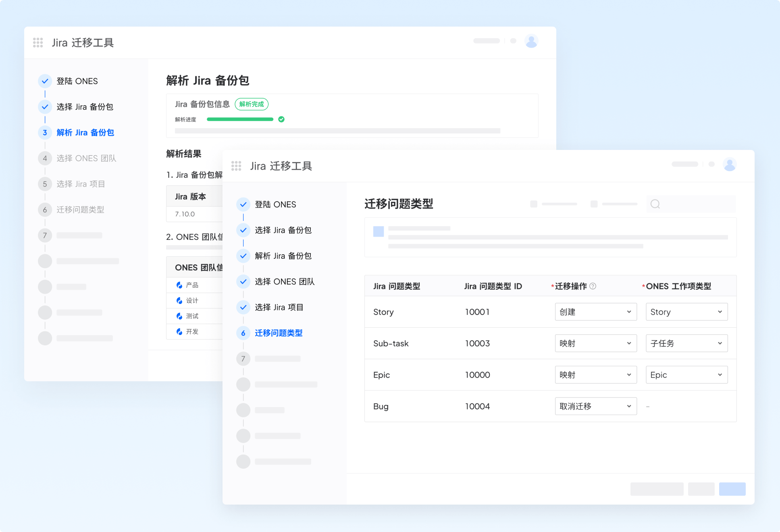Select 登陆 ONES step in front window

(x=275, y=204)
